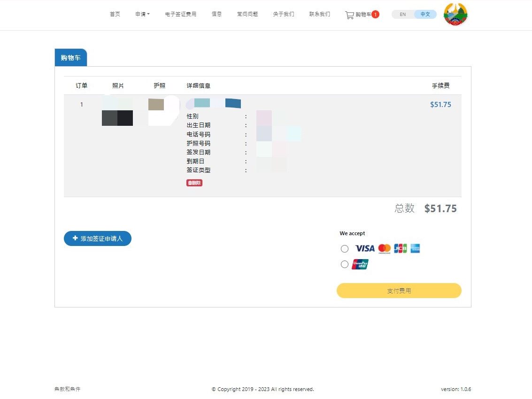Screen dimensions: 532x399
Task: Click the American Express logo
Action: pyautogui.click(x=415, y=248)
